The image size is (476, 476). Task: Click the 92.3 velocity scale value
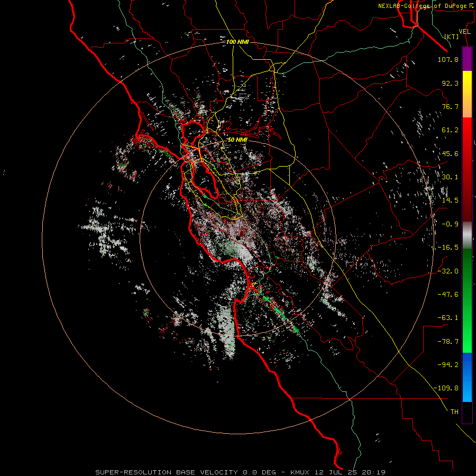pyautogui.click(x=450, y=83)
